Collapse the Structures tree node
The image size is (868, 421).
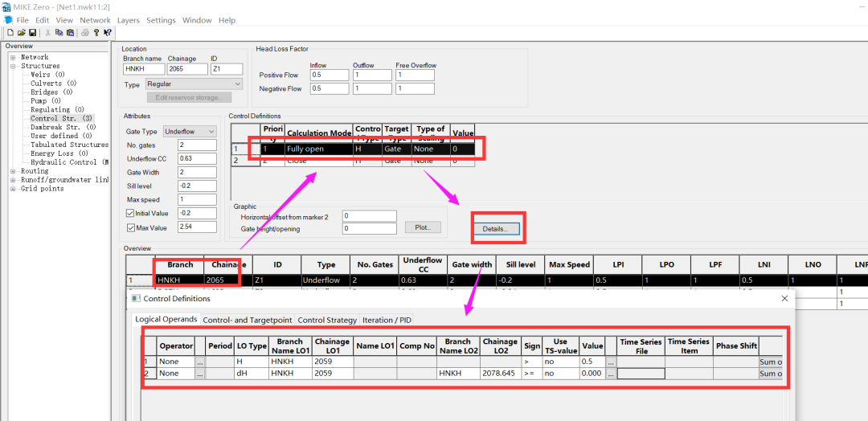[x=13, y=66]
